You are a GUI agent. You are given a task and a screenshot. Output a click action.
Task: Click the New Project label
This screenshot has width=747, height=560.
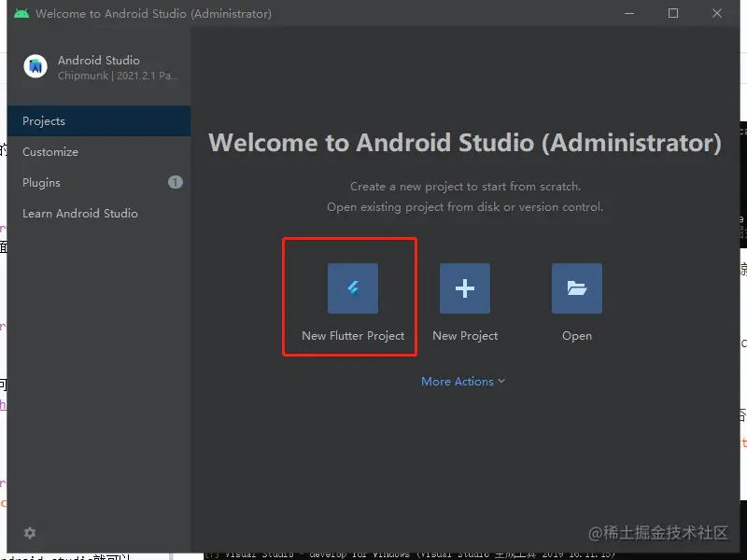pyautogui.click(x=465, y=336)
